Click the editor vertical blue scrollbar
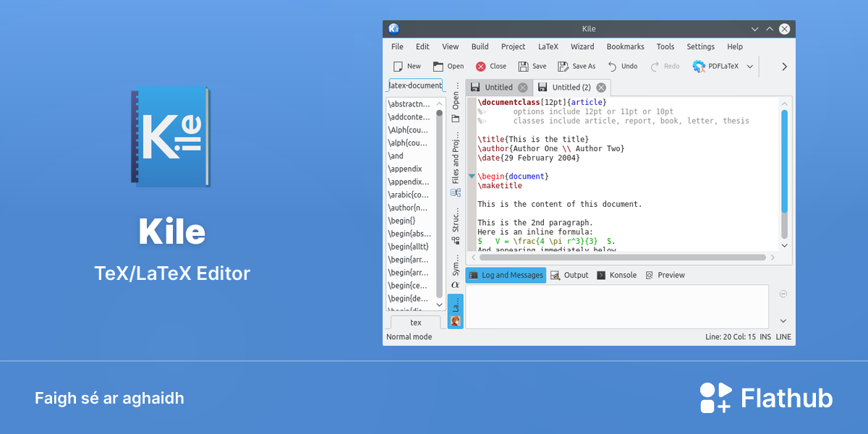Screen dimensions: 868x434 [784, 161]
